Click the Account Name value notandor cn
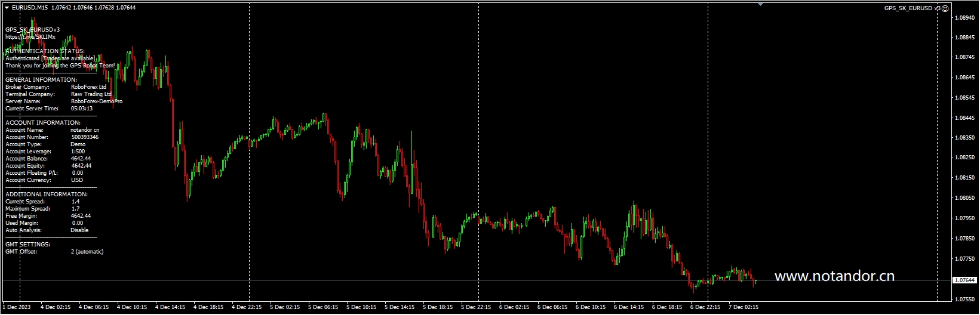 pyautogui.click(x=85, y=130)
